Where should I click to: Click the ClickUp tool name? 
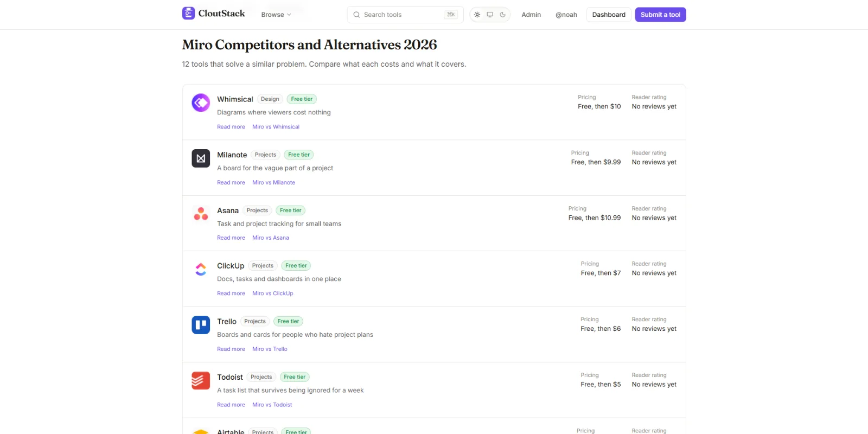231,266
